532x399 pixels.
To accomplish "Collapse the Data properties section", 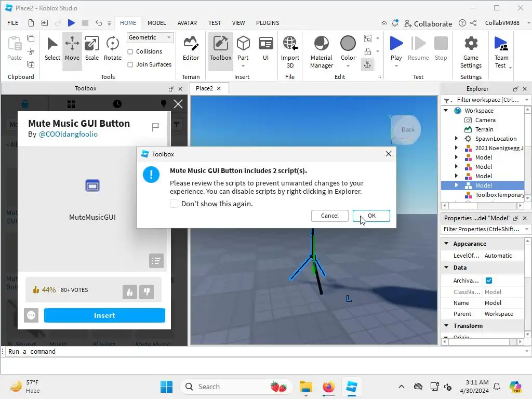I will (446, 268).
